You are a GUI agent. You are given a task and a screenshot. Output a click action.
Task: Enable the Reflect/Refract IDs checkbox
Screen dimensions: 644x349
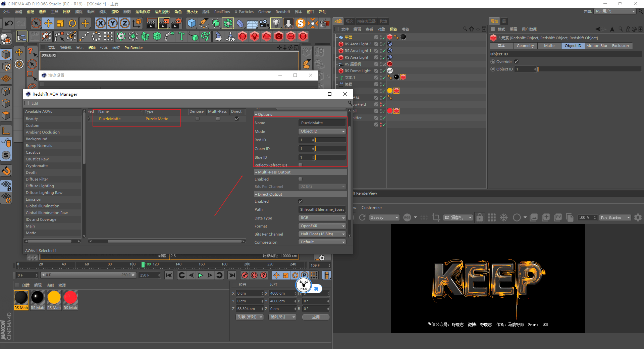click(x=300, y=165)
